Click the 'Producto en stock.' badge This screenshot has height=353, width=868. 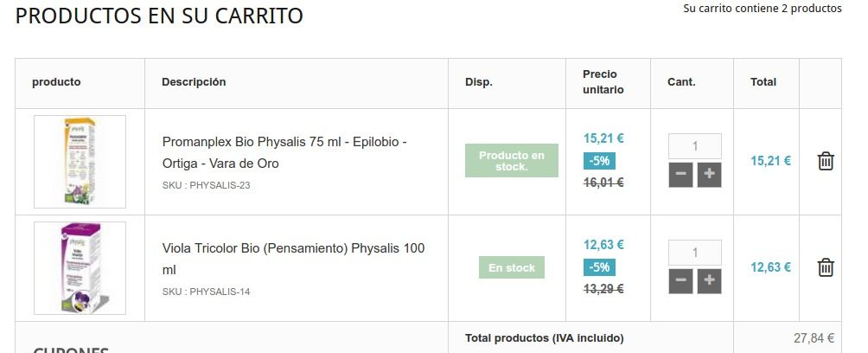[512, 161]
